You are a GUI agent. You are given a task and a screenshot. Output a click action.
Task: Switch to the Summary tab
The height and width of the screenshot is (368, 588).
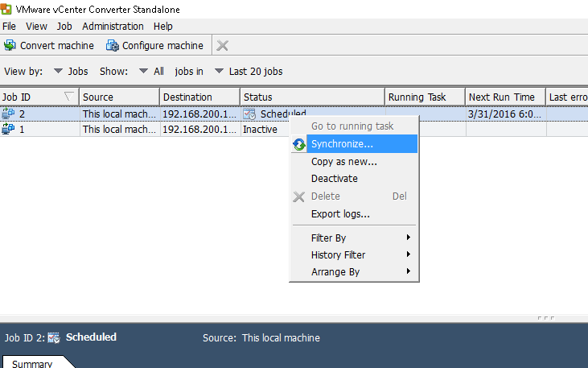[x=32, y=364]
